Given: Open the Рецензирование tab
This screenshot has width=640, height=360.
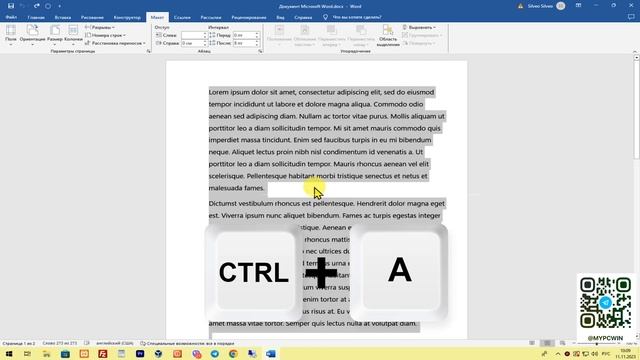Looking at the screenshot, I should (249, 18).
